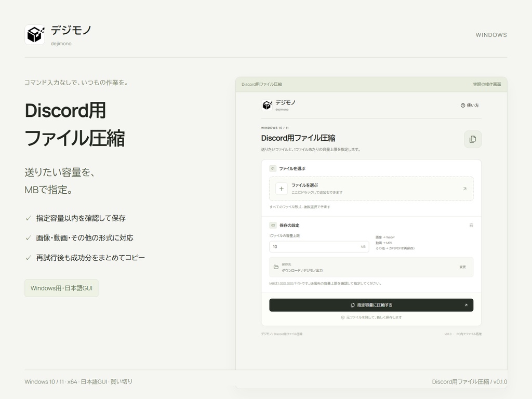
Task: Click the copy icon button beside app title
Action: coord(473,139)
